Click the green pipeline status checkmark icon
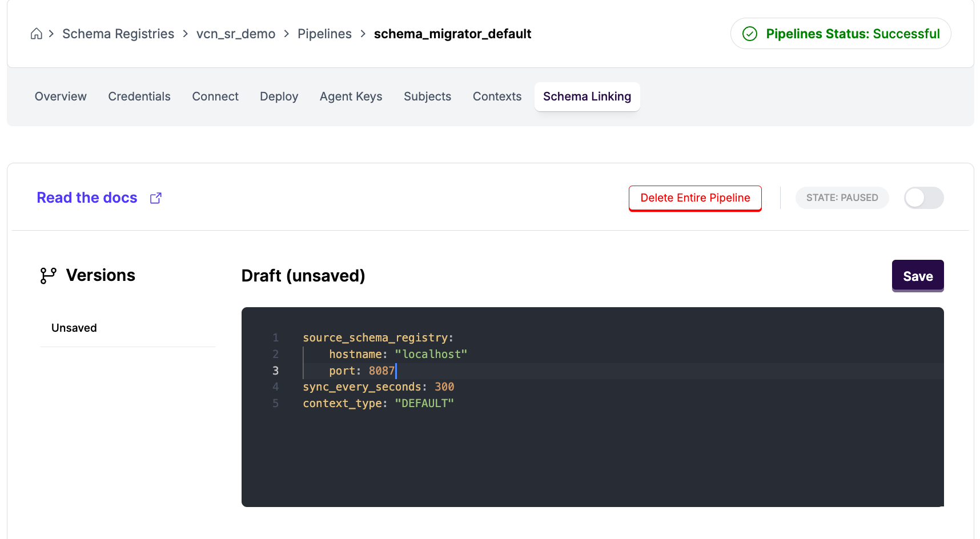The width and height of the screenshot is (980, 539). pyautogui.click(x=750, y=34)
